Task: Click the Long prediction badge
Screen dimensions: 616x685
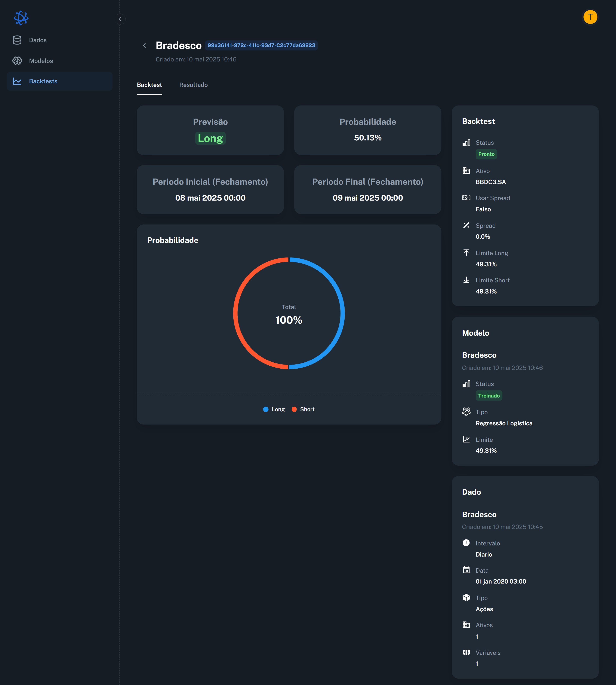Action: 210,138
